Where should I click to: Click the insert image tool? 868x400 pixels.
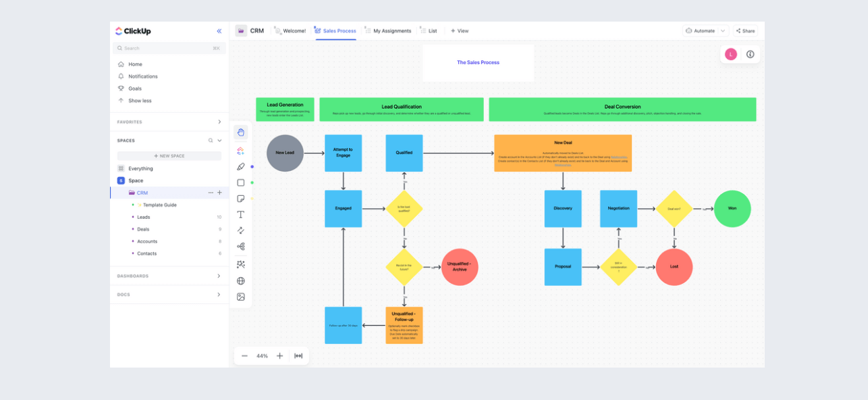(241, 297)
